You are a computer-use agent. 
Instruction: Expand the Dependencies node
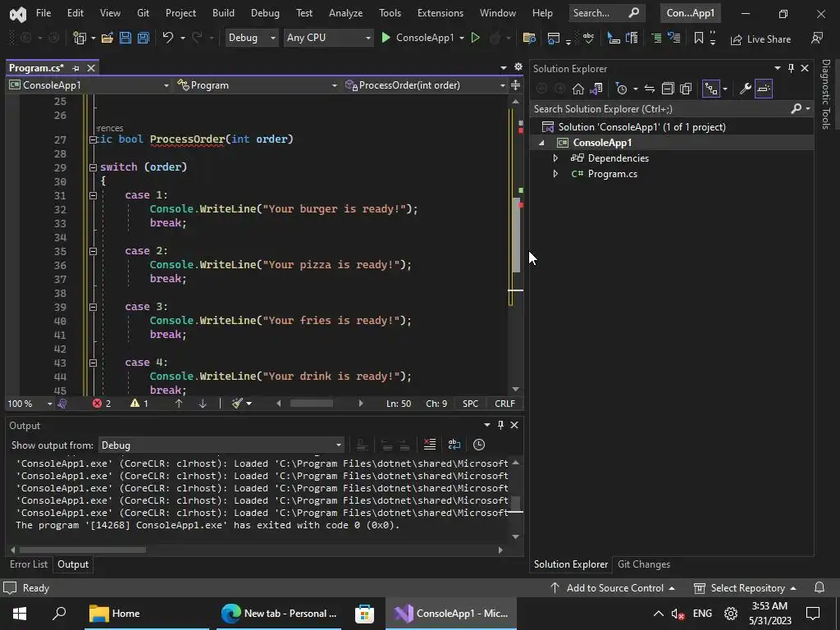coord(555,158)
